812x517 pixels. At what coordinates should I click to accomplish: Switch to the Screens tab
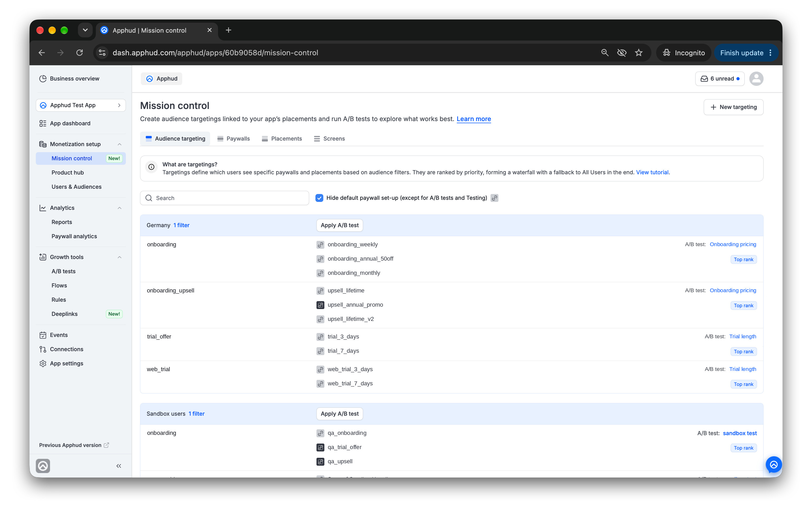[329, 139]
